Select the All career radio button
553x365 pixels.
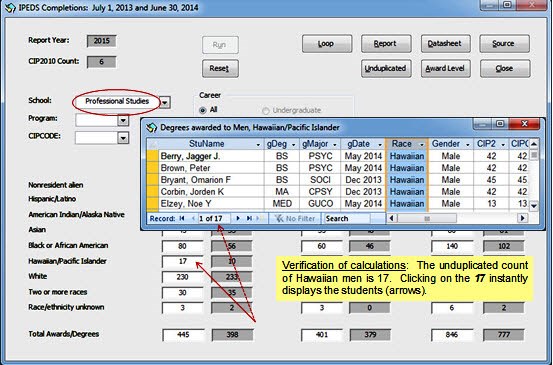click(x=202, y=110)
